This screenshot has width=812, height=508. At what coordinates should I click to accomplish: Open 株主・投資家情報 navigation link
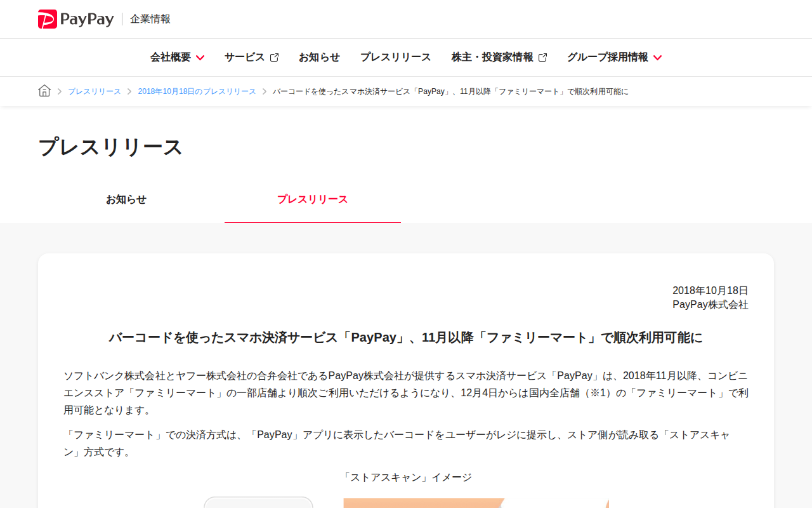click(492, 57)
